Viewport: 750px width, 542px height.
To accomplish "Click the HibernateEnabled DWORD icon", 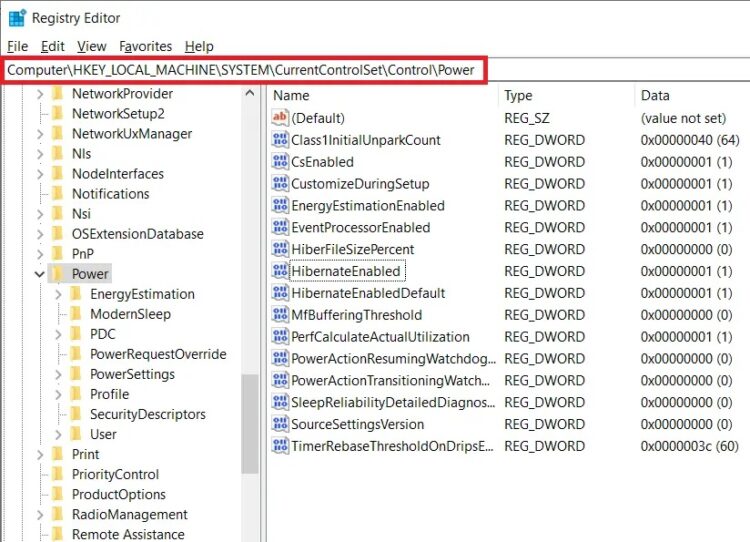I will [280, 271].
